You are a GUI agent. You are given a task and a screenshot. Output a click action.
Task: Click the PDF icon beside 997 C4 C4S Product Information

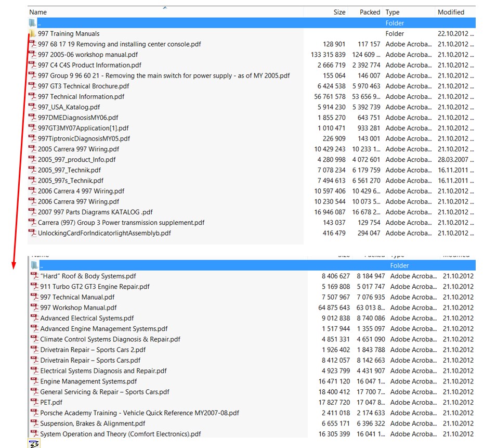click(32, 65)
